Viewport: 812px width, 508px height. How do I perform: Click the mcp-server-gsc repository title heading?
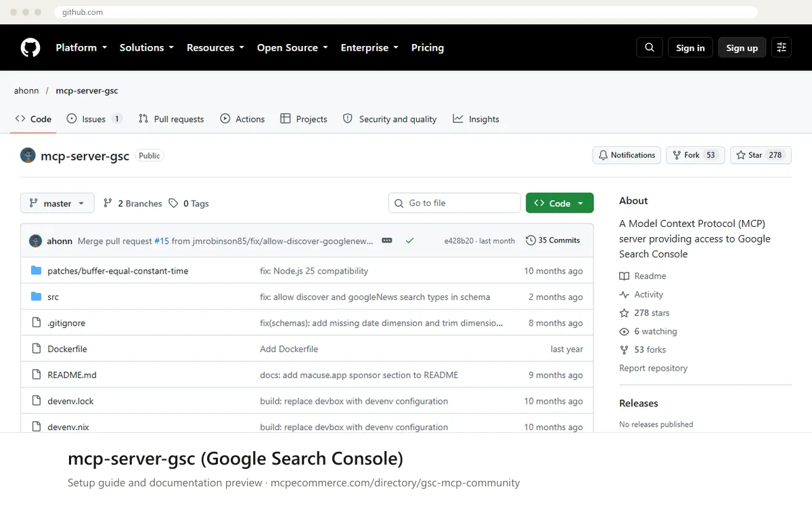[85, 155]
